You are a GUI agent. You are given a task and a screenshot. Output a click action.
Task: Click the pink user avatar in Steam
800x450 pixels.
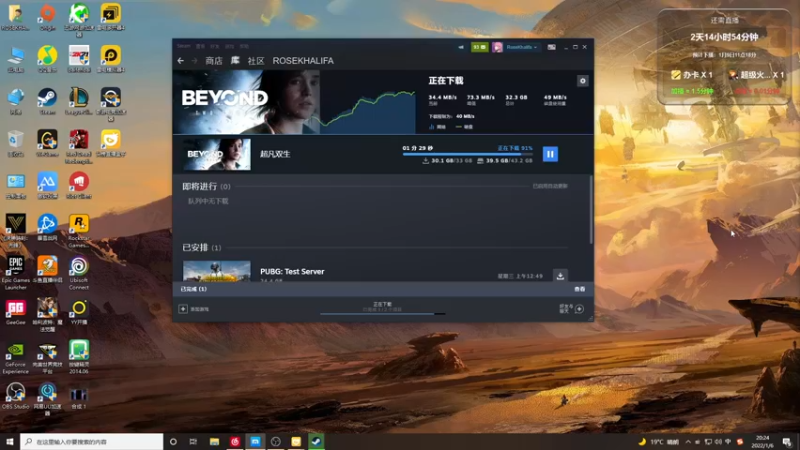pos(497,47)
